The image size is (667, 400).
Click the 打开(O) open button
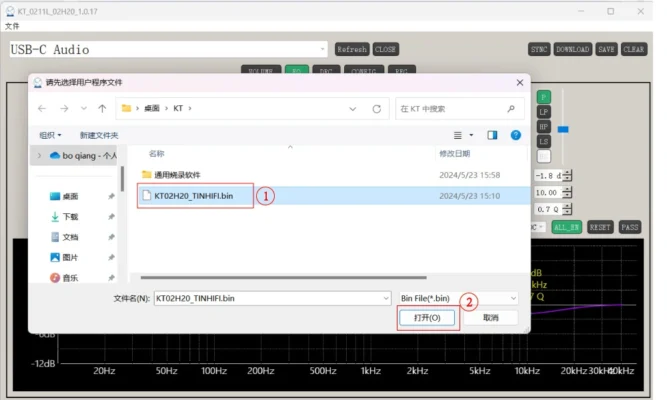click(426, 317)
